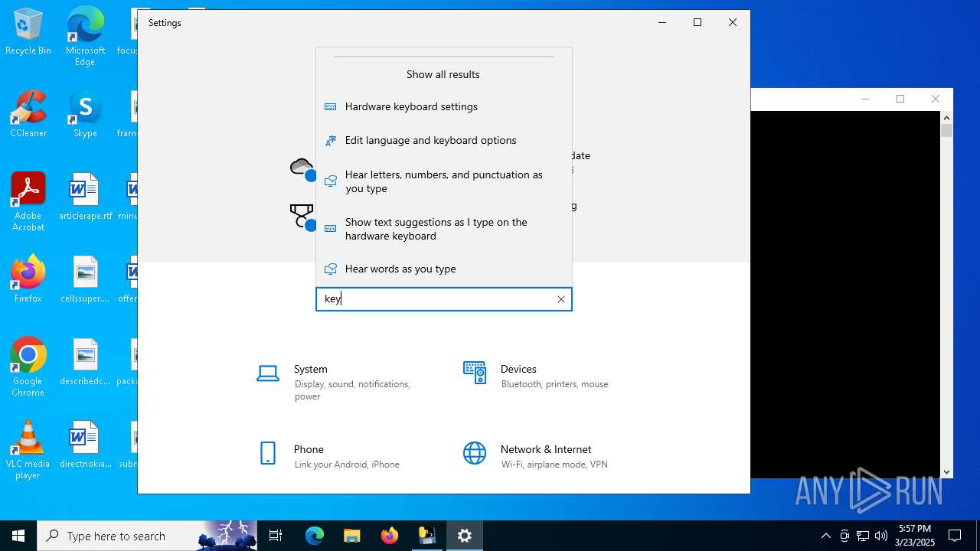Clear the Settings search box with X
980x551 pixels.
click(560, 299)
